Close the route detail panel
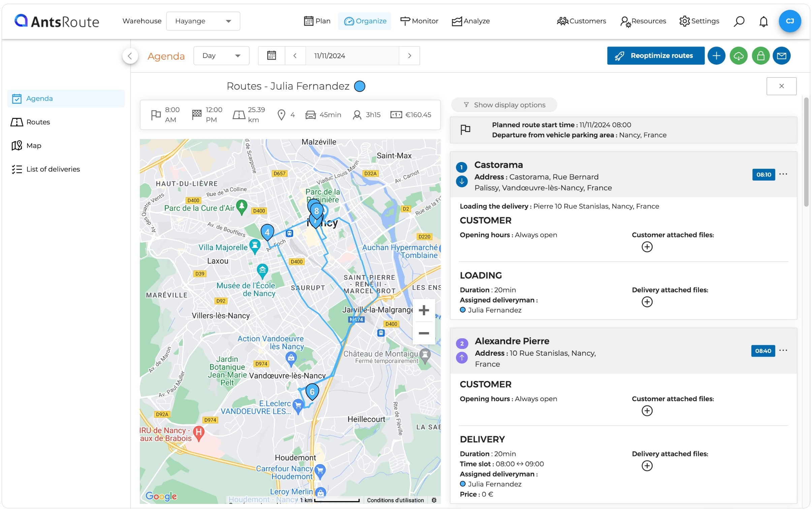Viewport: 812px width, 512px height. 781,86
